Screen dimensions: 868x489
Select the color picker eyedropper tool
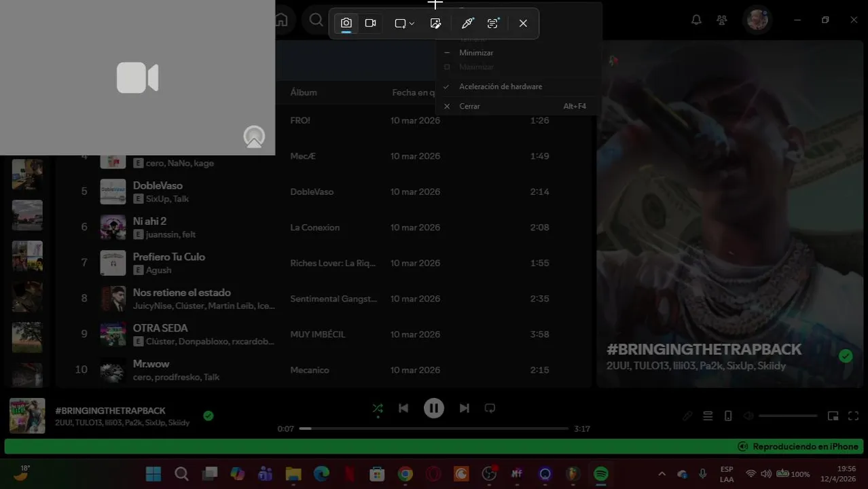click(x=467, y=23)
